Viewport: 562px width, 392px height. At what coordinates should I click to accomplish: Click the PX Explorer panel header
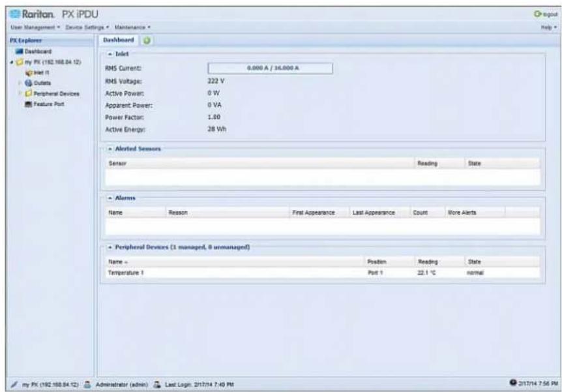[x=50, y=40]
